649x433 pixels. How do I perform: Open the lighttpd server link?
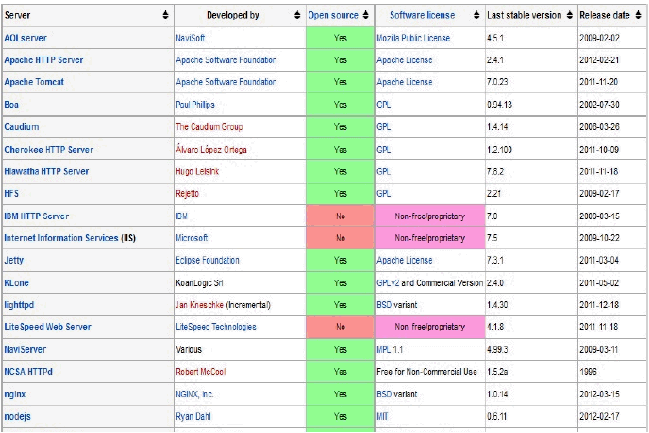coord(19,305)
